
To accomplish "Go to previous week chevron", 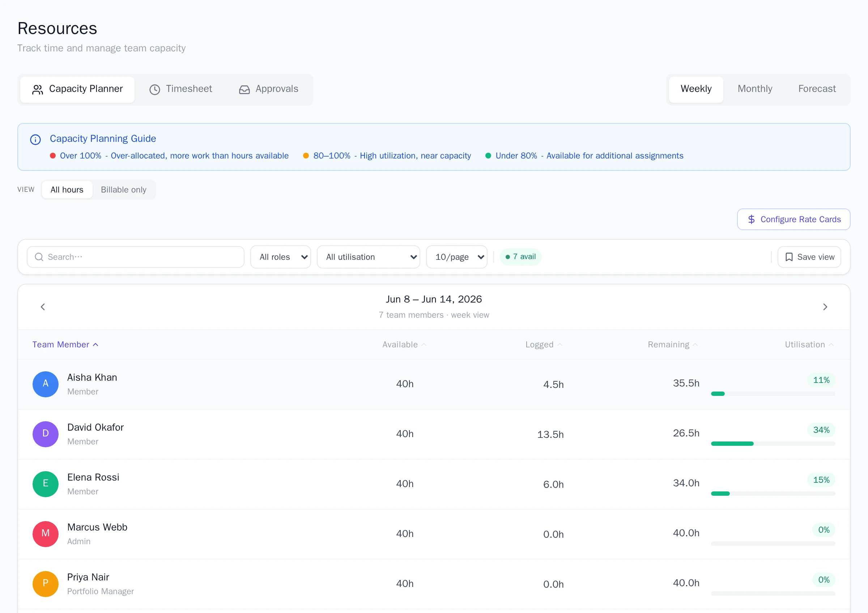I will click(x=43, y=307).
